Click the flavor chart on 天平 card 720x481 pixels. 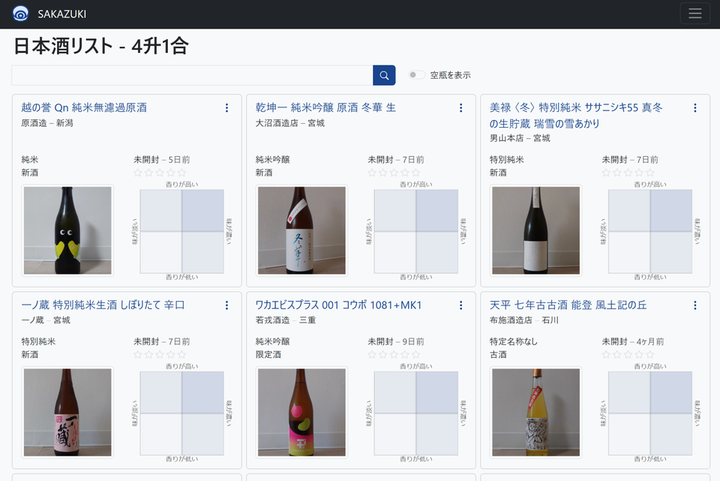coord(650,413)
